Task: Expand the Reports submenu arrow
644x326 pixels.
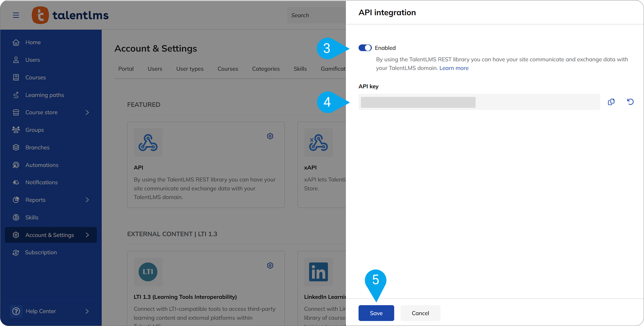Action: [87, 200]
